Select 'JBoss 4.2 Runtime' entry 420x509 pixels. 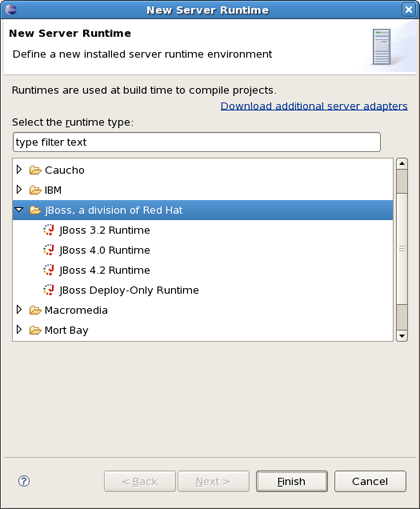click(x=105, y=270)
